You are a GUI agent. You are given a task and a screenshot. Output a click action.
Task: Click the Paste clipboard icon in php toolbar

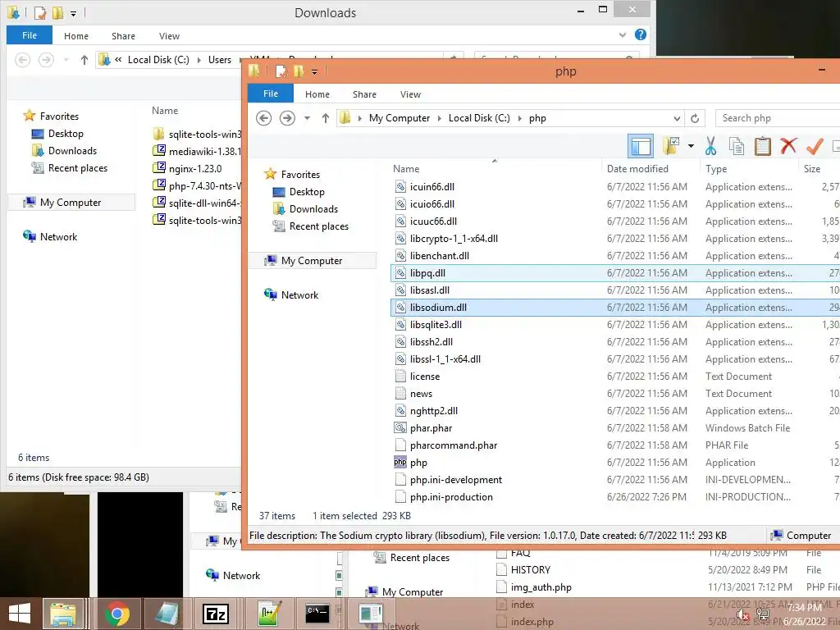762,146
